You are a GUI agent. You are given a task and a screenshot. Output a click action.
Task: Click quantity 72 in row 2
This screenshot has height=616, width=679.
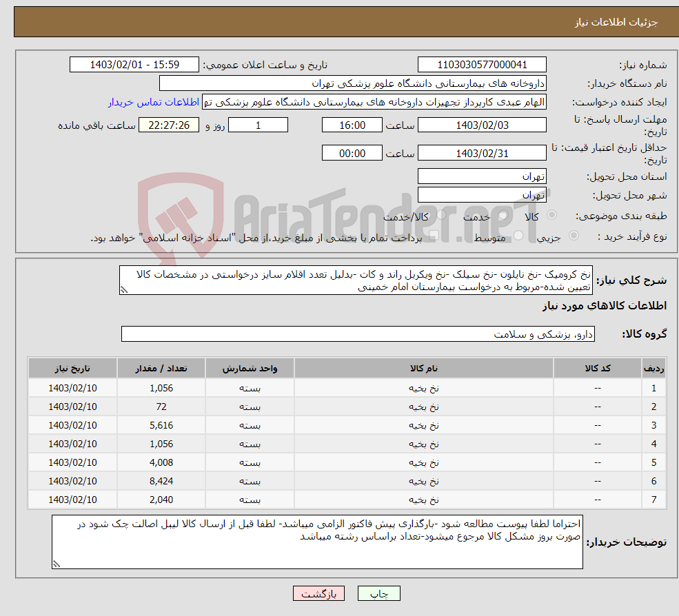point(161,407)
